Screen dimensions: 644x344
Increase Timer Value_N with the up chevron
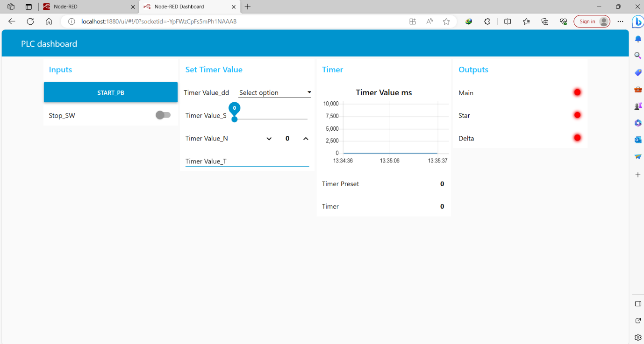coord(306,139)
